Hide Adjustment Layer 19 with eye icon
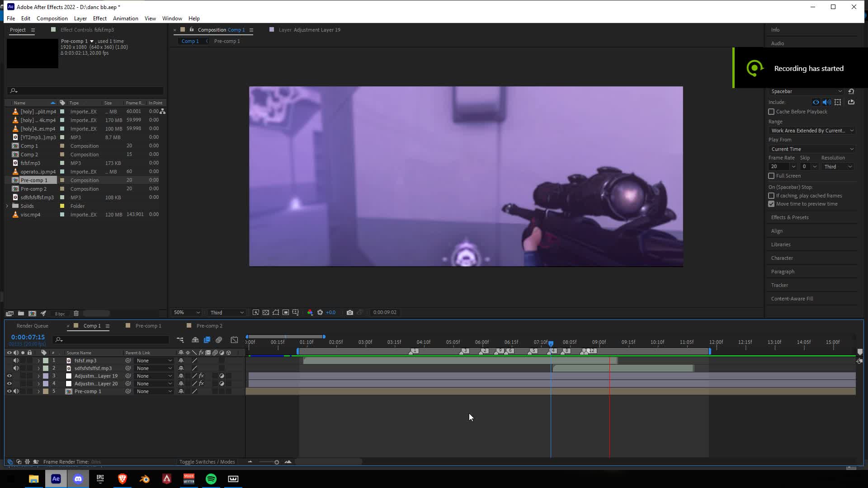The image size is (868, 488). click(x=9, y=376)
